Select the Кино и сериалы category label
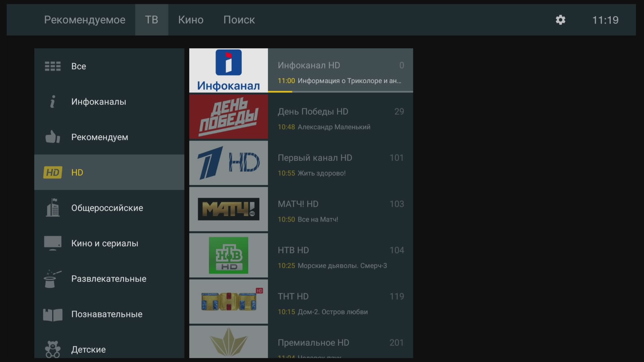644x362 pixels. click(x=105, y=243)
